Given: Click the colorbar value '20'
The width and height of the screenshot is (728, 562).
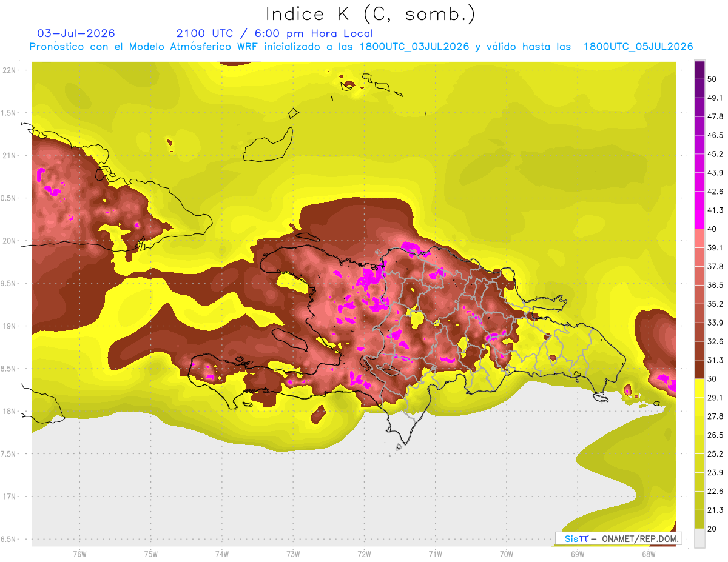Looking at the screenshot, I should click(712, 529).
